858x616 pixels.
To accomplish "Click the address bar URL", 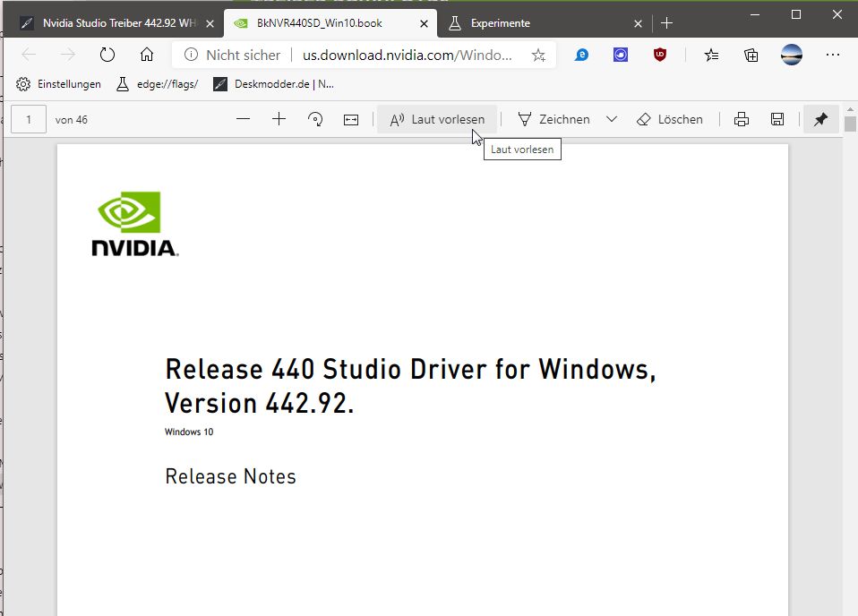I will [x=408, y=55].
